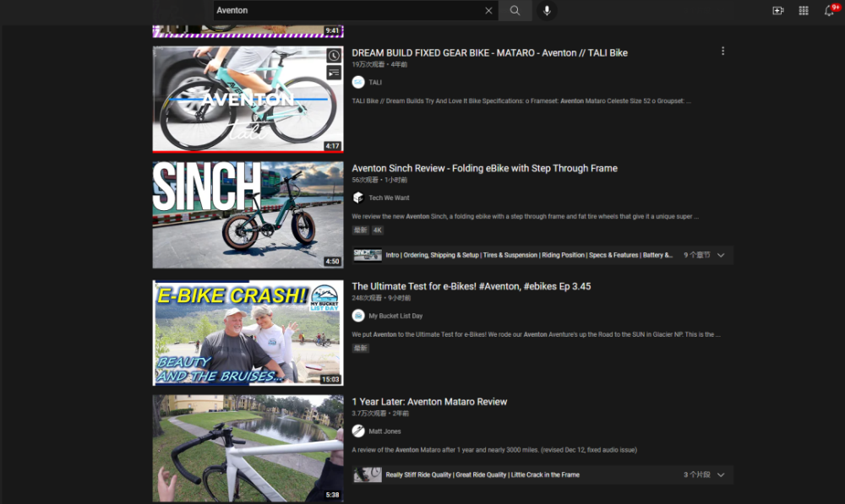Open Aventon Sinch Review video title
Image resolution: width=845 pixels, height=504 pixels.
coord(484,168)
